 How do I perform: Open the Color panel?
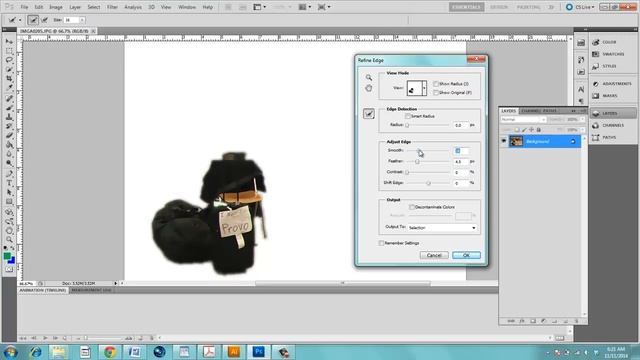[x=609, y=42]
